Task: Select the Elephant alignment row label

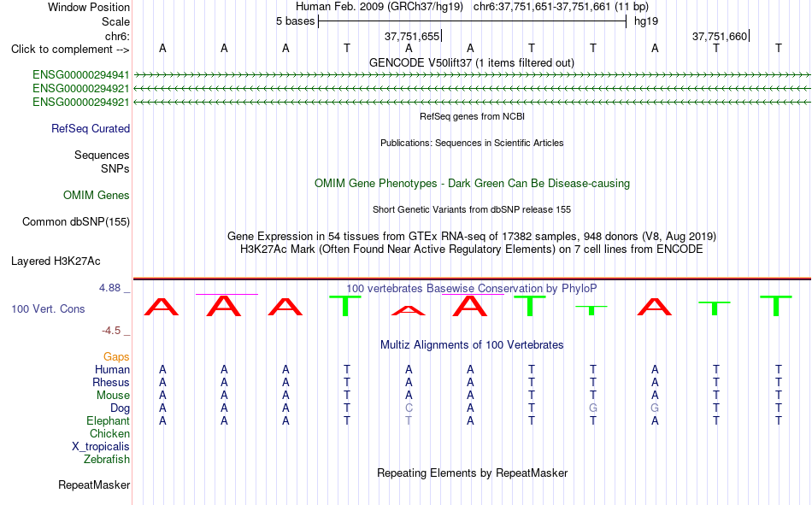Action: point(108,420)
